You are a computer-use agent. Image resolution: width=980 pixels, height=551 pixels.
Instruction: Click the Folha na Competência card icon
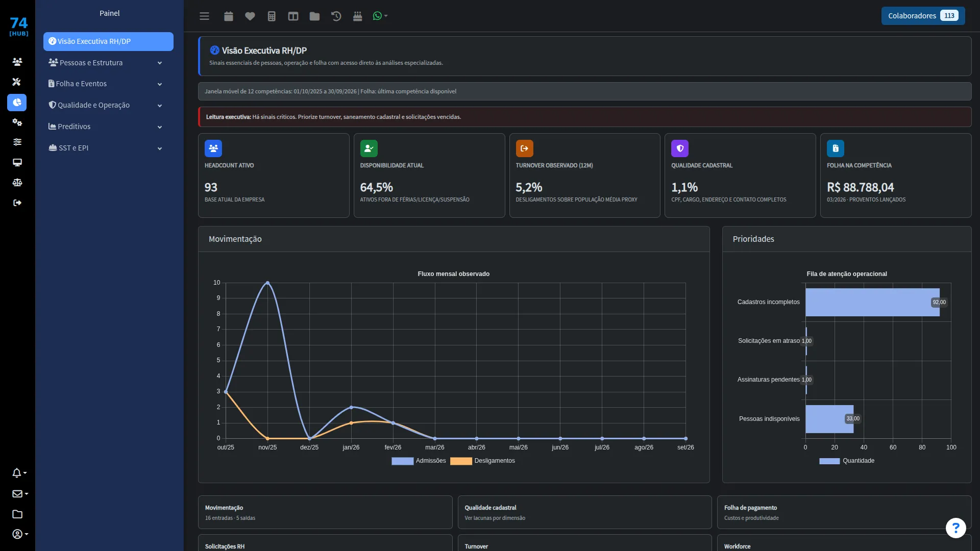(836, 148)
